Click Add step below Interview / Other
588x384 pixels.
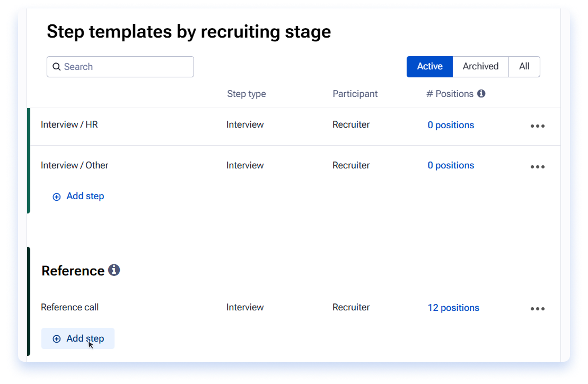pos(78,197)
